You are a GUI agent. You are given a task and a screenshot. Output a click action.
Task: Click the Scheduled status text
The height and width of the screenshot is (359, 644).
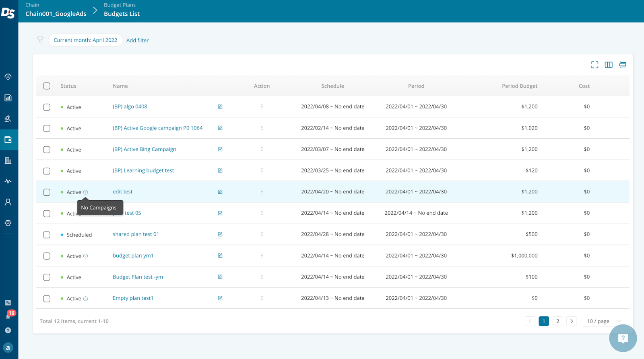pos(79,235)
